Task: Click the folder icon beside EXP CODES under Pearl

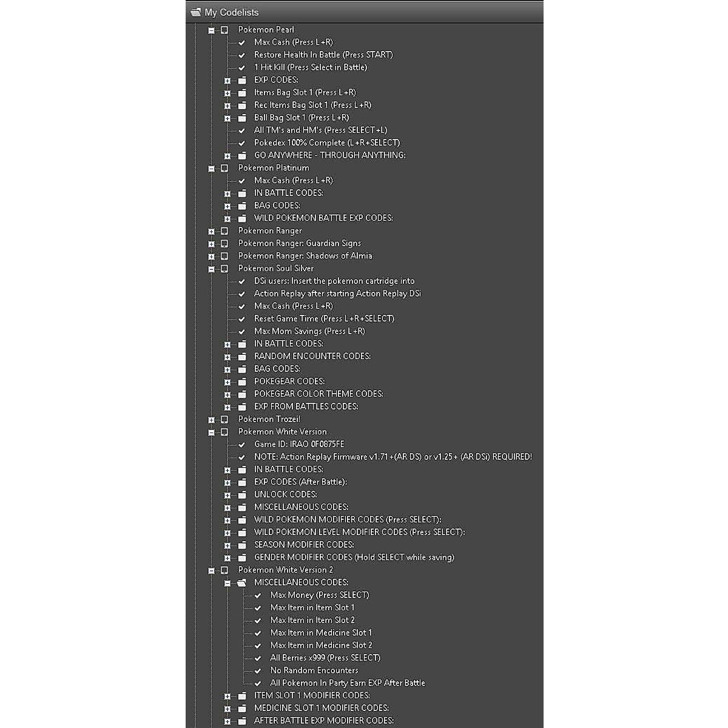Action: (242, 80)
